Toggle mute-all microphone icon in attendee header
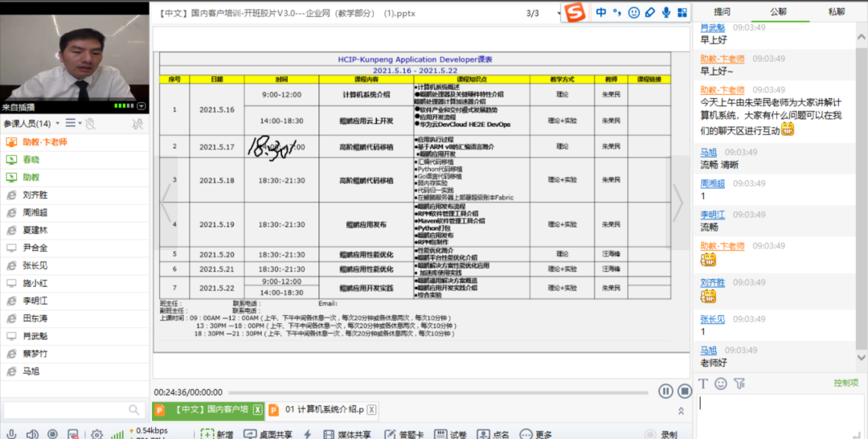Image resolution: width=868 pixels, height=439 pixels. point(137,123)
